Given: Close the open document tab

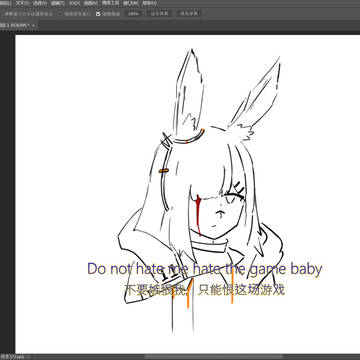Looking at the screenshot, I should click(x=34, y=25).
